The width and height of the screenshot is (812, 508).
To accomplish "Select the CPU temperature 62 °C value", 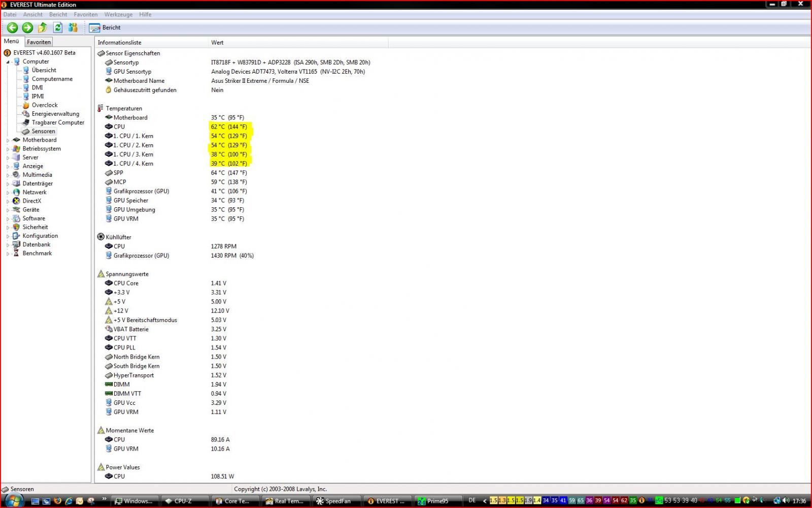I will coord(229,126).
